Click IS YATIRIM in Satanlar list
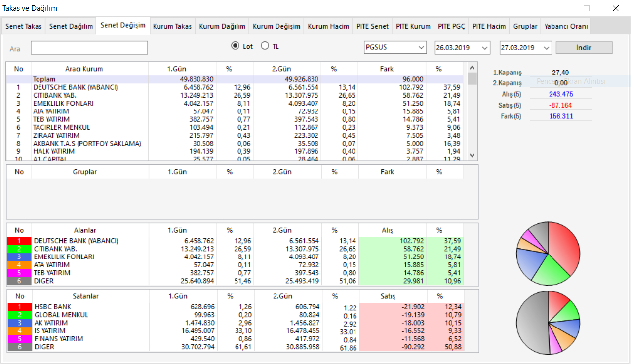Image resolution: width=631 pixels, height=364 pixels. pos(49,331)
